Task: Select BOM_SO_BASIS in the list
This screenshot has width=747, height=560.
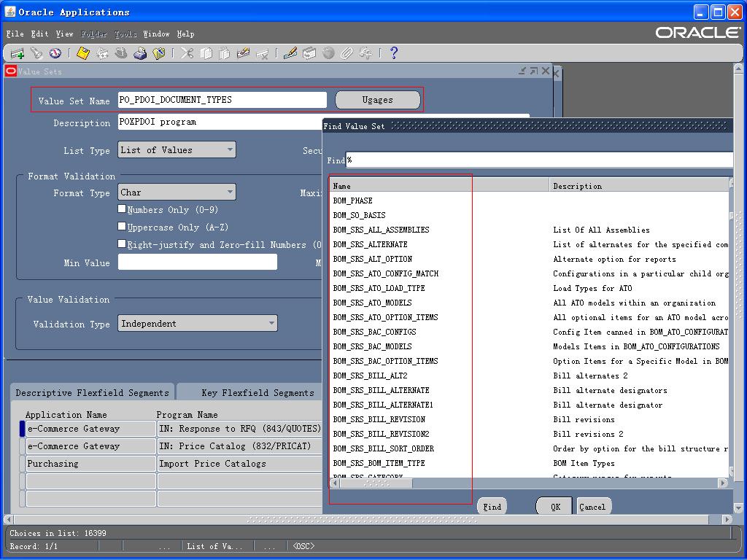Action: [x=359, y=215]
